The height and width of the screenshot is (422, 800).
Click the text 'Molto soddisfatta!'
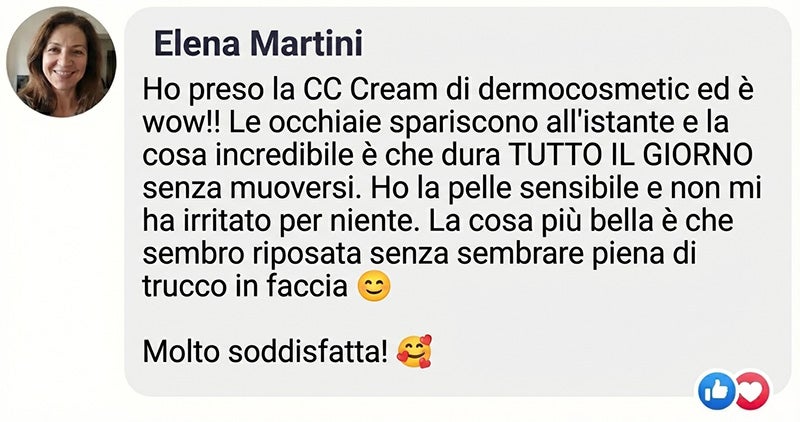tap(265, 352)
